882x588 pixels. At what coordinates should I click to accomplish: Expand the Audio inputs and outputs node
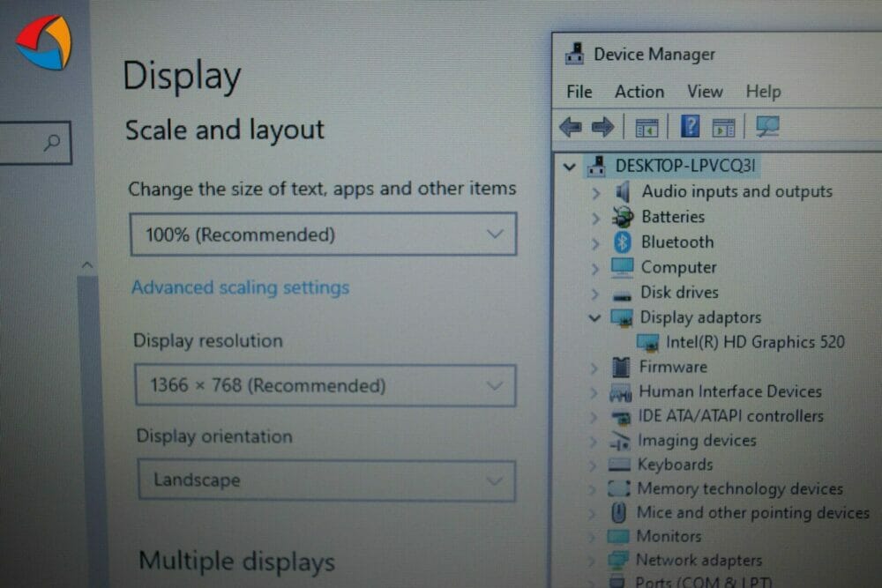(595, 193)
